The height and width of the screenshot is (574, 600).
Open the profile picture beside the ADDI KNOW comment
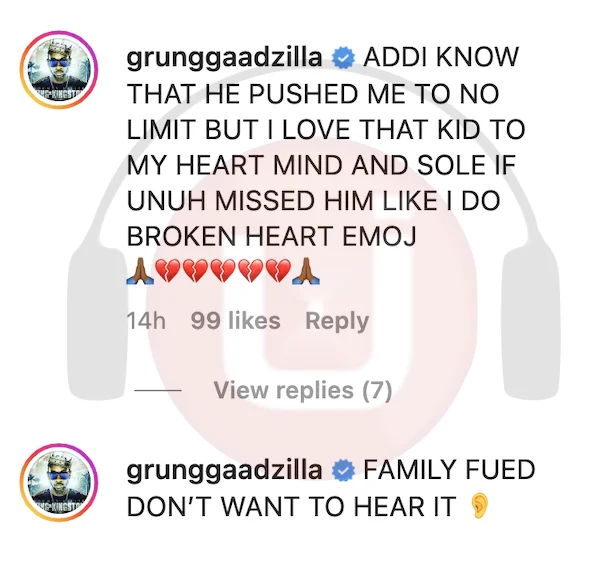click(59, 70)
